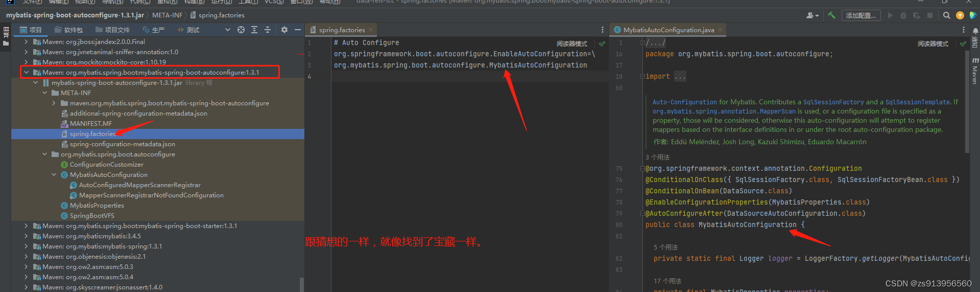
Task: Close the spring.factories tab
Action: pyautogui.click(x=371, y=30)
